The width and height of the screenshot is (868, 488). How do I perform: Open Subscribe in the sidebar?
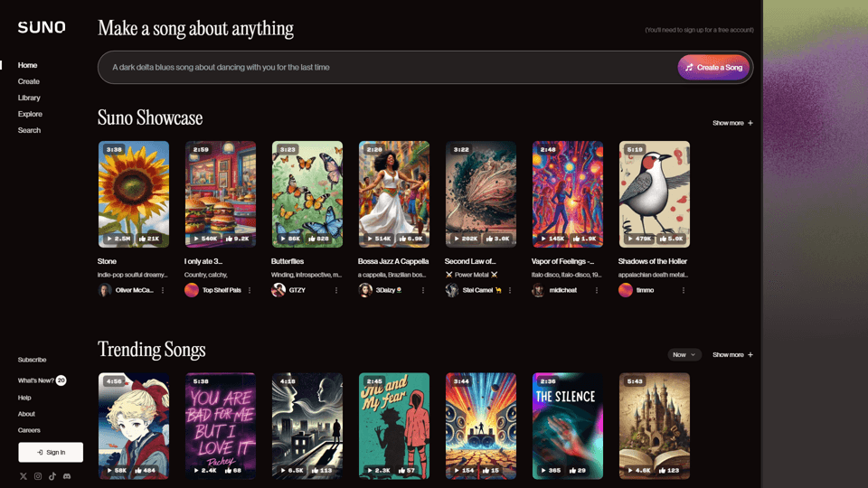coord(33,360)
